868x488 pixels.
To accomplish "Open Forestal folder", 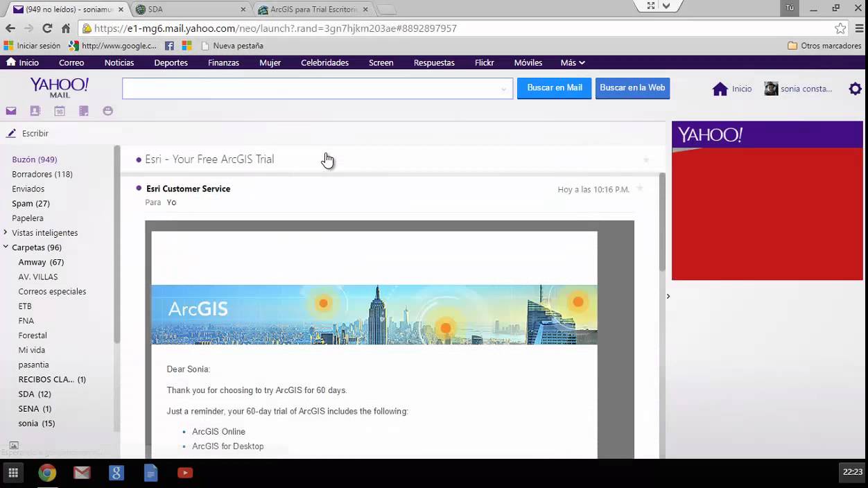I will click(33, 335).
